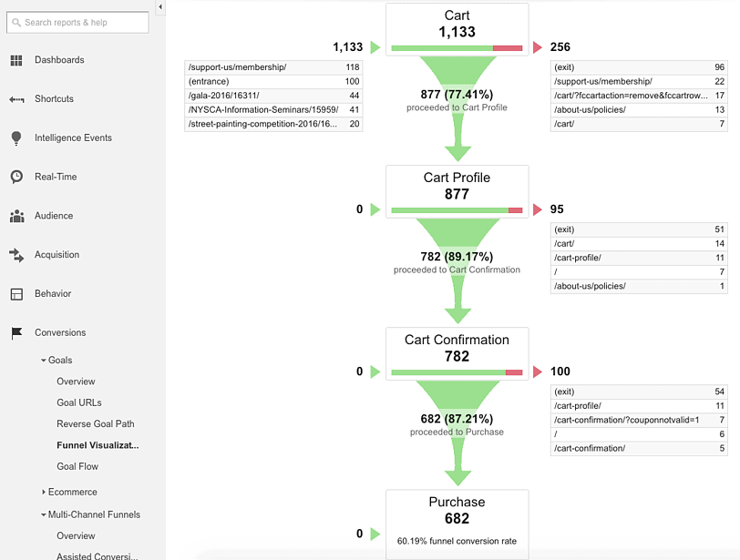Click the search magnifier icon

(x=16, y=23)
